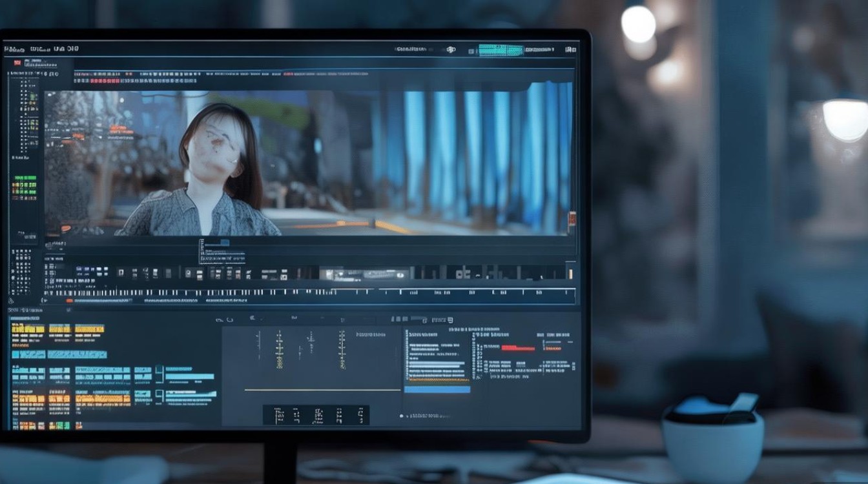The image size is (868, 484).
Task: Click the red marker at the preview's right edge
Action: tap(572, 219)
